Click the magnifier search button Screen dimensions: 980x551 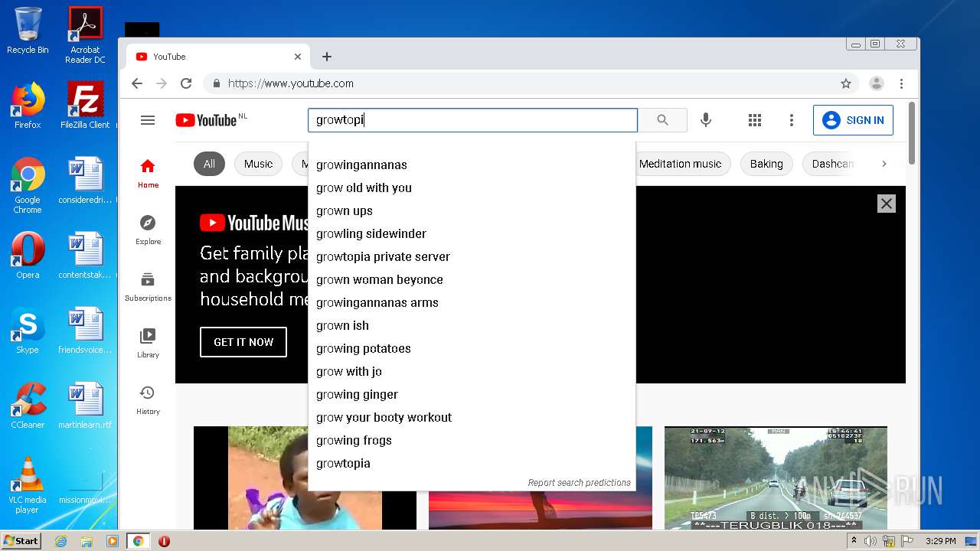(x=662, y=120)
